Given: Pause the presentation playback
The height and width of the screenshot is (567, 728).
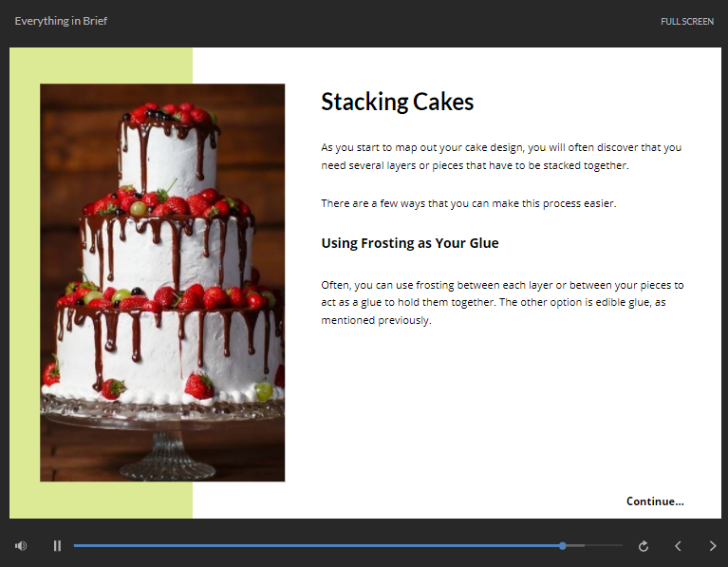Looking at the screenshot, I should 57,545.
